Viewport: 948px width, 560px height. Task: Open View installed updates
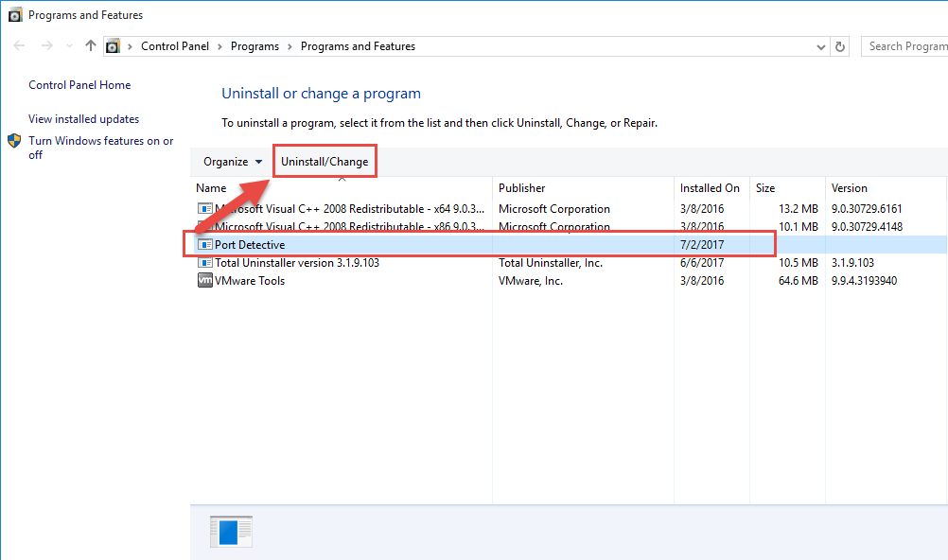(84, 118)
